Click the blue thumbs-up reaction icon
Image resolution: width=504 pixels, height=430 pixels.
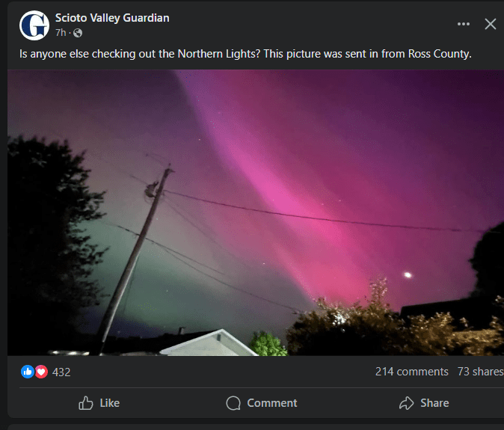[x=28, y=372]
